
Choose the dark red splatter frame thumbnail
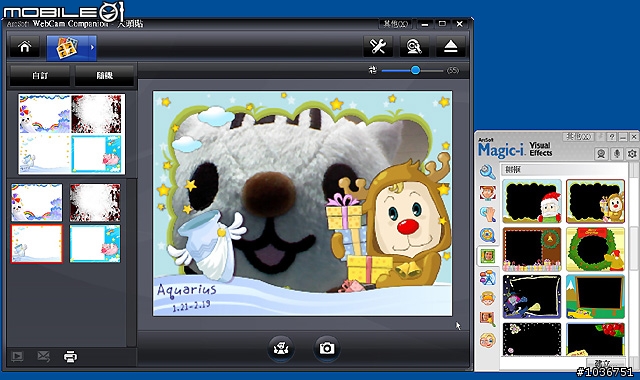coord(95,202)
